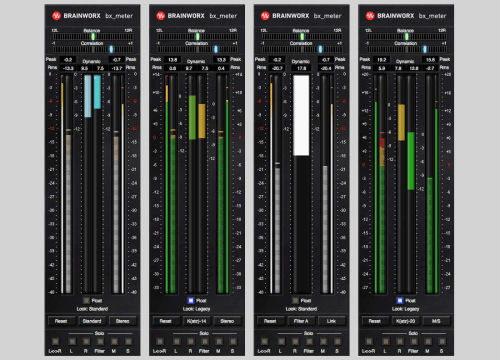Click Brainworx logo in the K(atz)-14 meter
This screenshot has height=360, width=500.
coord(160,16)
